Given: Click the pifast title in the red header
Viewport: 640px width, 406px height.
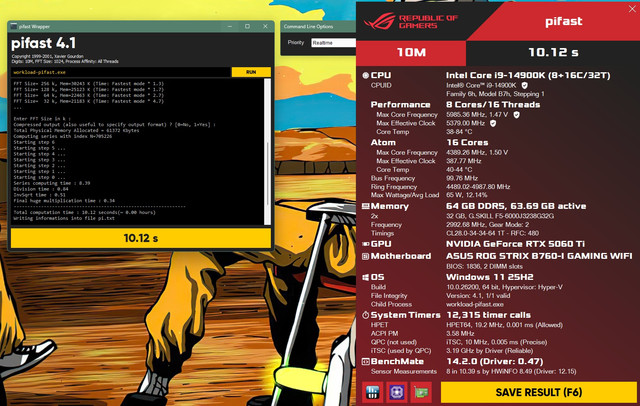Looking at the screenshot, I should pyautogui.click(x=564, y=21).
